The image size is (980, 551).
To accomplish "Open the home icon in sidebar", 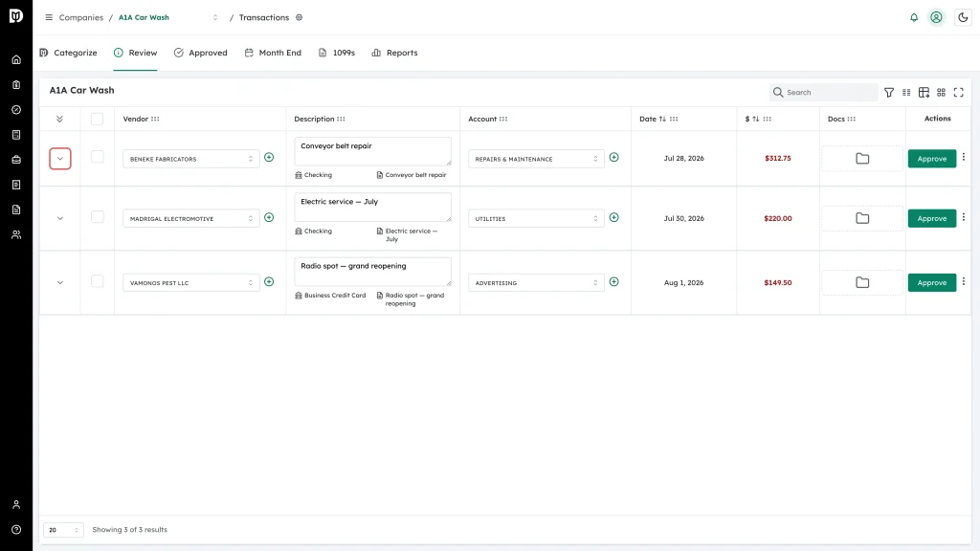I will [x=16, y=60].
